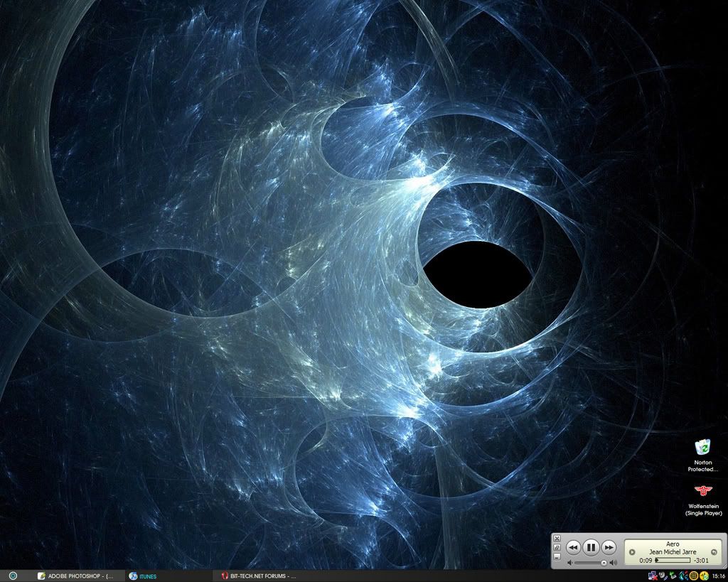Click the yellow globe tray icon
Screen dimensions: 728x582
694,576
